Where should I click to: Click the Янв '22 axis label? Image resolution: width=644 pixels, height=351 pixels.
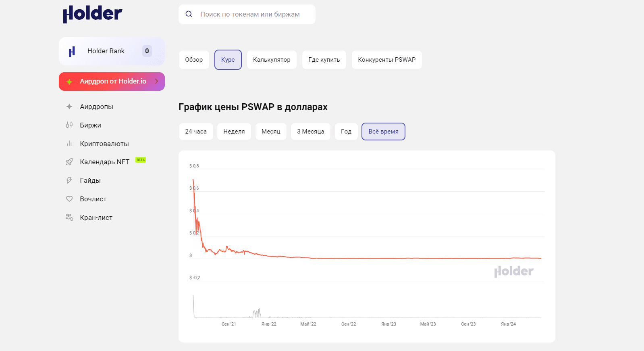pos(269,324)
